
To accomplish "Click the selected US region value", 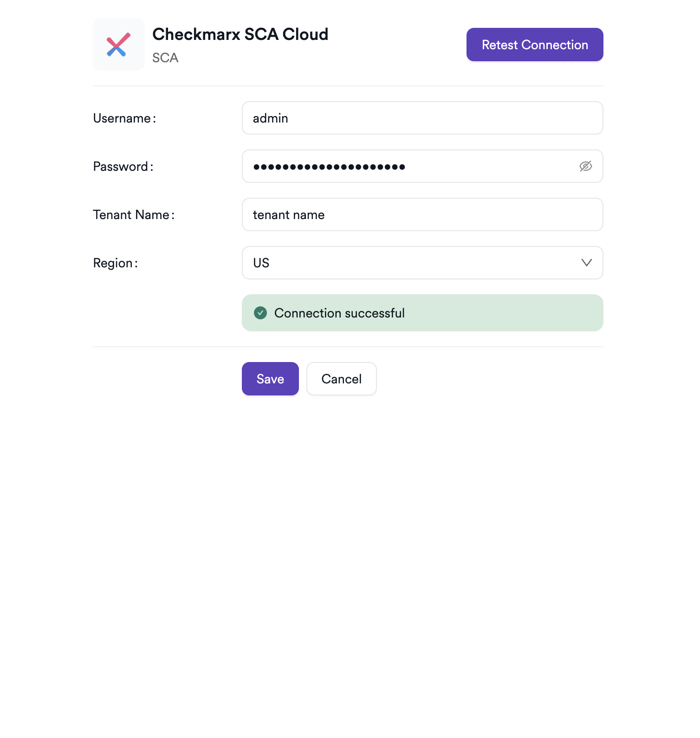I will (x=261, y=263).
